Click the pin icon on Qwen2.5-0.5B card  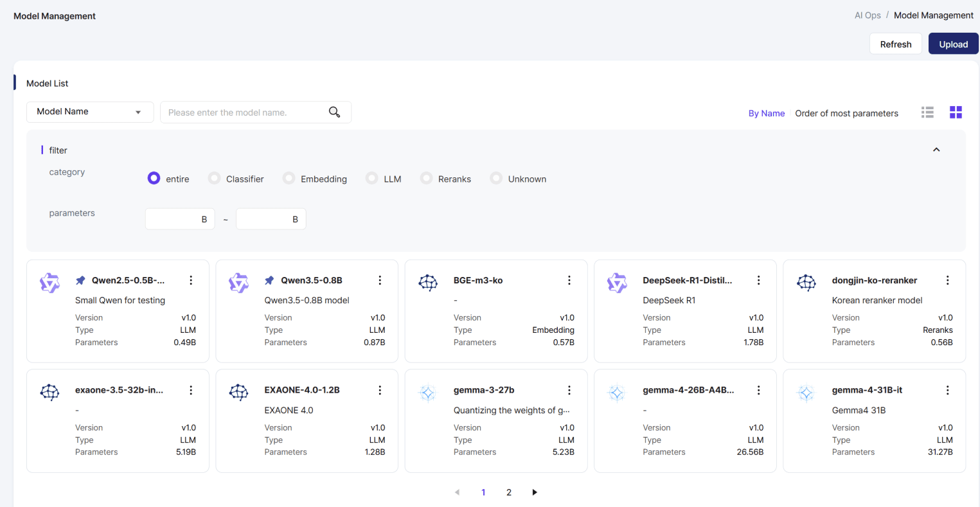click(80, 280)
